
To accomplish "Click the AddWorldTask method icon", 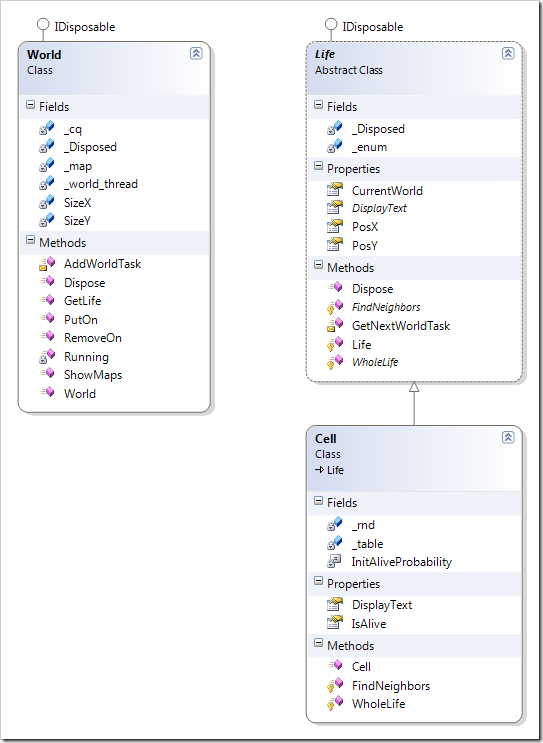I will (x=46, y=263).
